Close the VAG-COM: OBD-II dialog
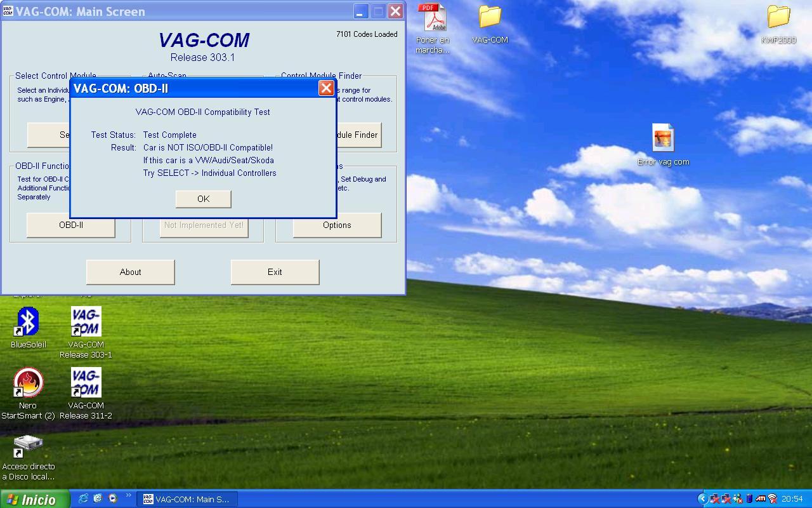The image size is (812, 508). click(x=326, y=88)
